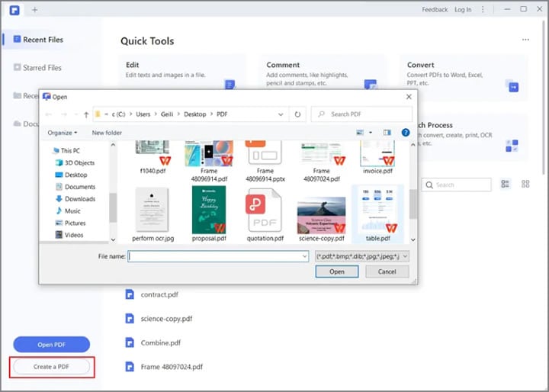Switch recent files to list view icon
This screenshot has width=549, height=392.
505,184
